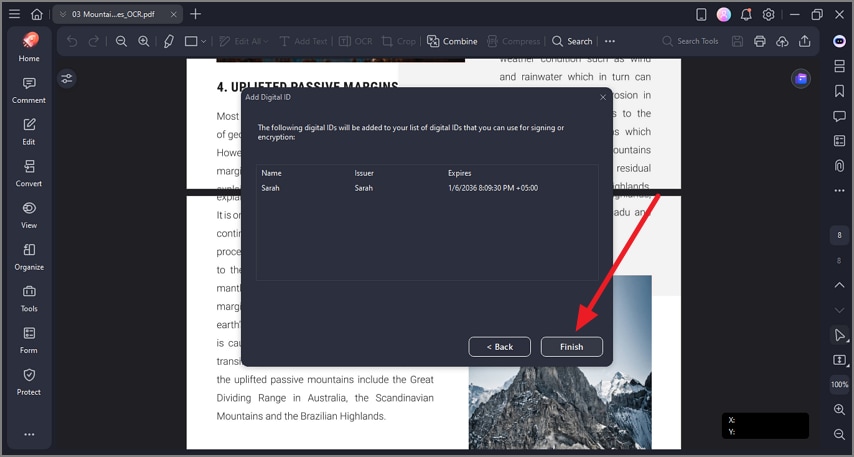Open the mobile device icon in title bar

(702, 15)
